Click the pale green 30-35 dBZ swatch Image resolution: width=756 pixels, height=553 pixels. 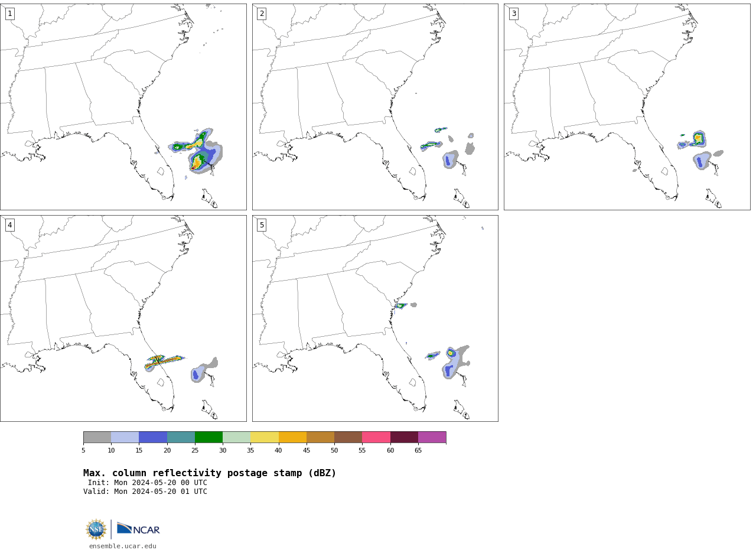[236, 437]
